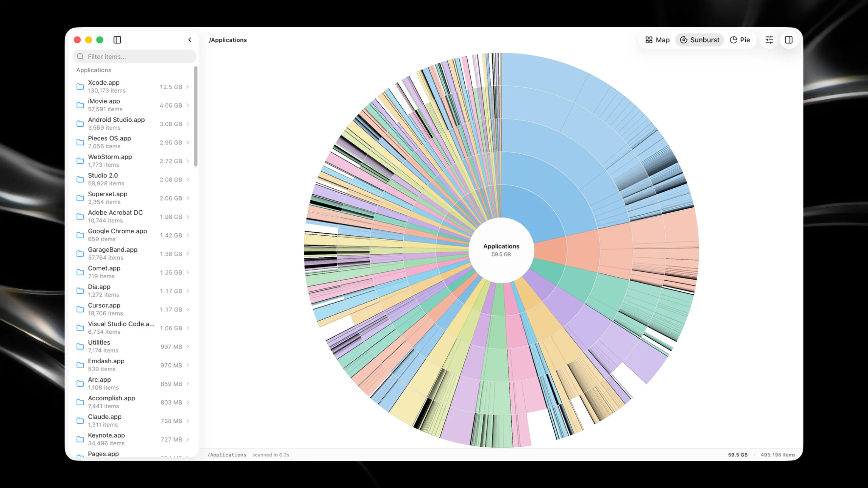This screenshot has width=868, height=488.
Task: Expand Studio 2.0 row chevron
Action: pyautogui.click(x=188, y=179)
